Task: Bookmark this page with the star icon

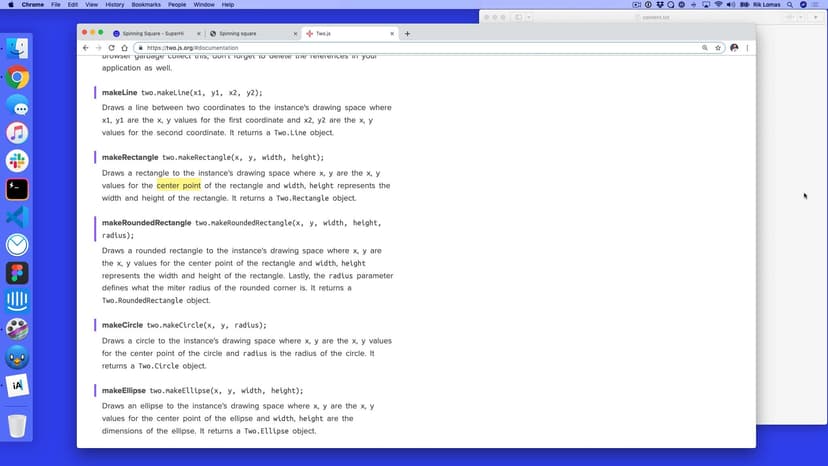Action: (719, 48)
